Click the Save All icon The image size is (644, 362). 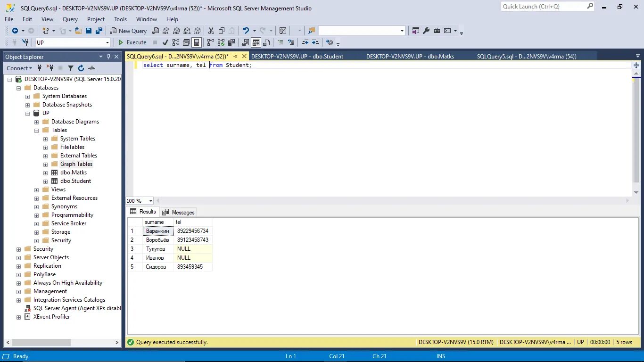pos(99,31)
